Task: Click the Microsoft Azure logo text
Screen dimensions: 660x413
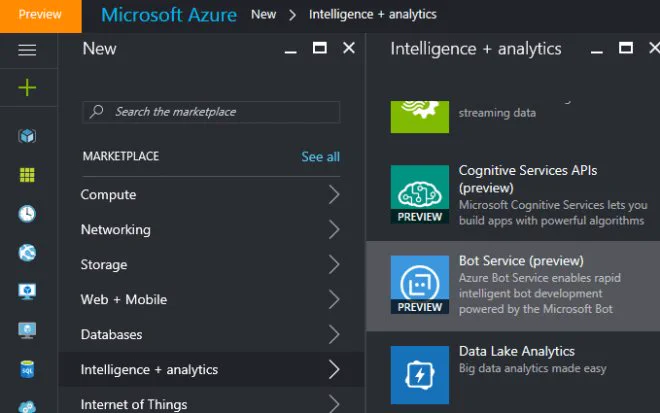Action: (169, 15)
